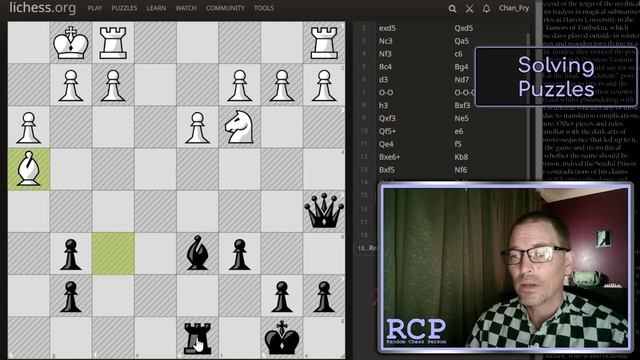Jump to move d3 in move list
The height and width of the screenshot is (360, 640).
[383, 80]
